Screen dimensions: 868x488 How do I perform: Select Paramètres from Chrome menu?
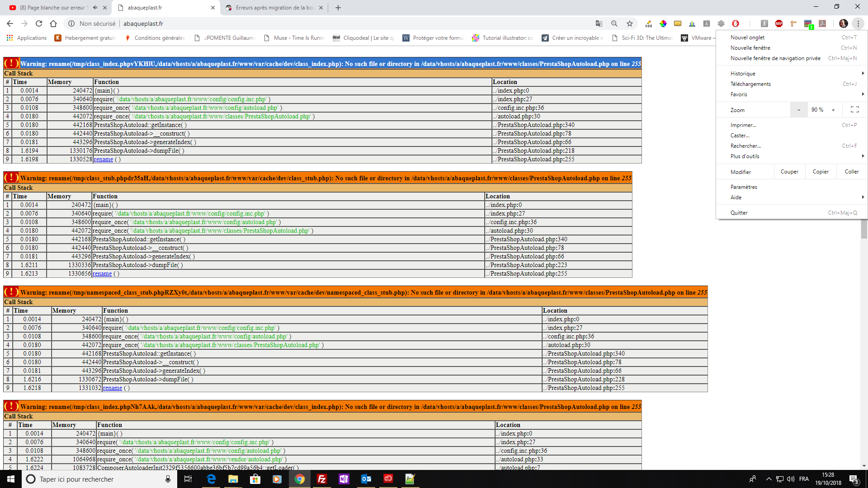click(x=744, y=187)
